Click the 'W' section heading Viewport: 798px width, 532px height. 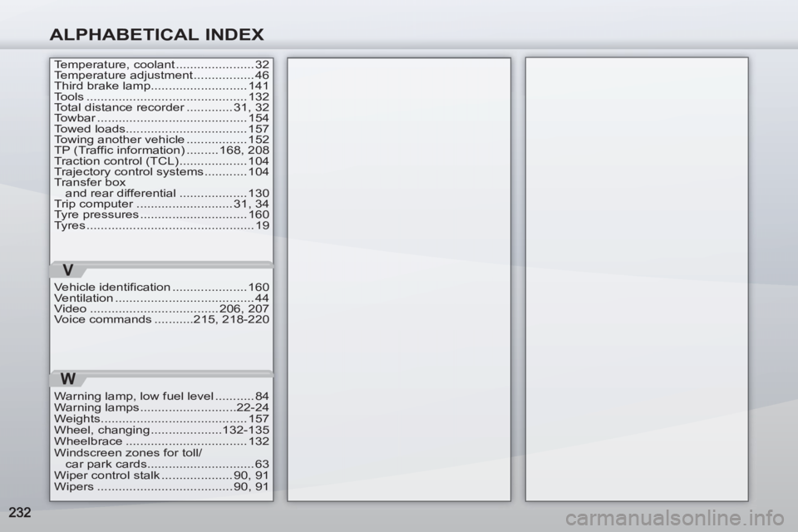[x=67, y=379]
